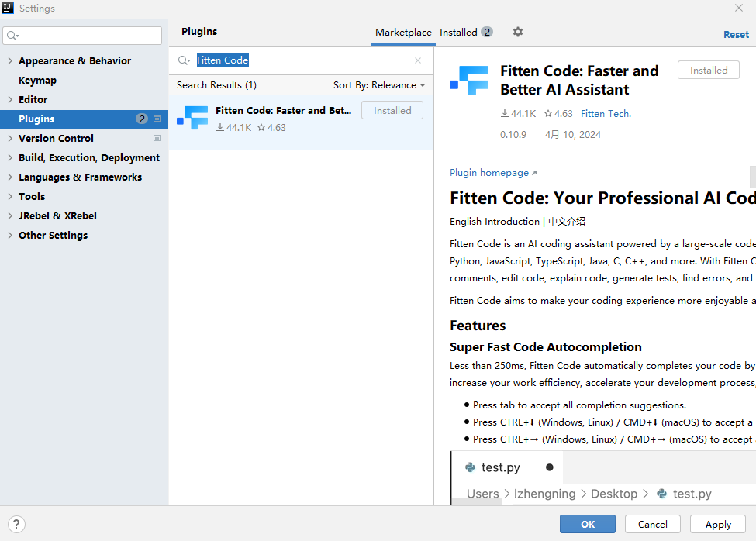Click the Python file icon in test.py tab
Screen dimensions: 756x541
[x=470, y=467]
